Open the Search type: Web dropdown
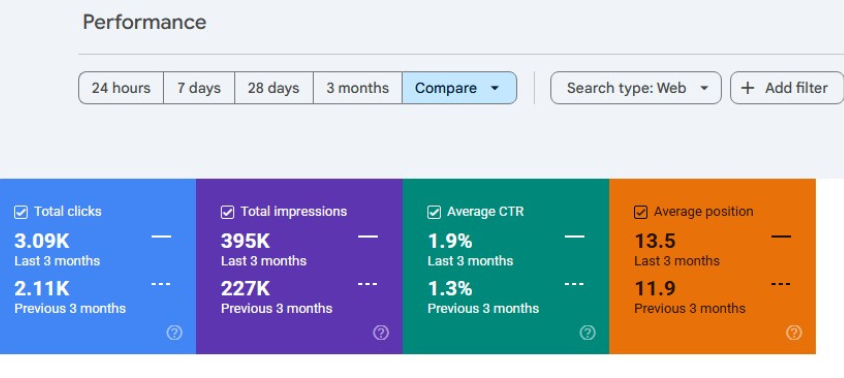This screenshot has height=378, width=844. point(636,88)
